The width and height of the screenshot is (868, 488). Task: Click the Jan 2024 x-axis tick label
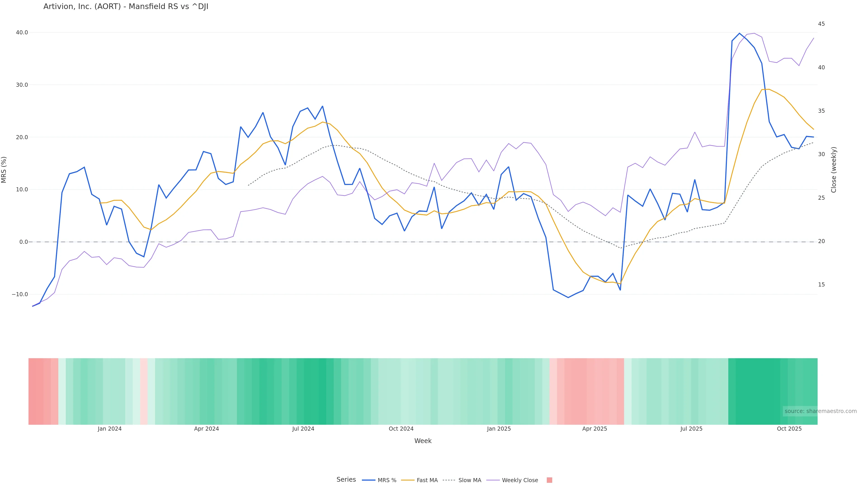click(x=109, y=429)
